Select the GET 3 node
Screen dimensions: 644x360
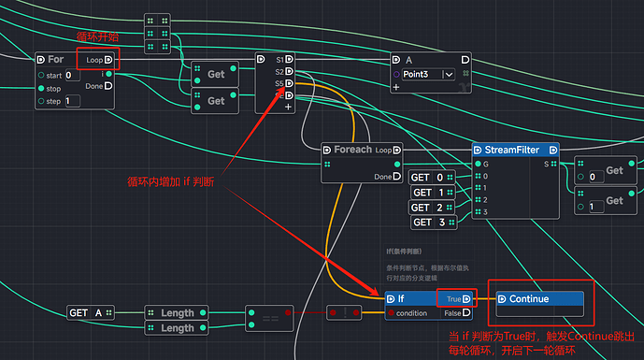click(434, 223)
